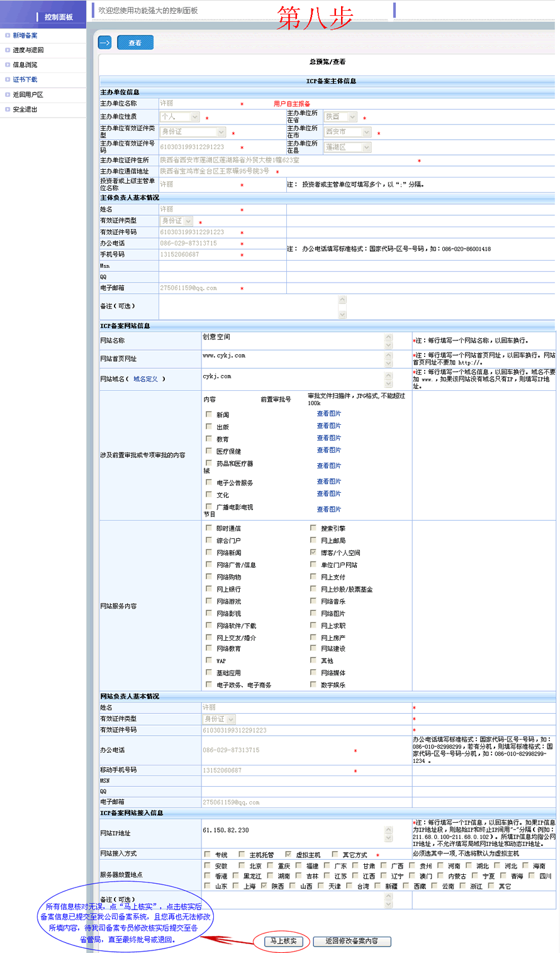Open the 证书下载 sidebar item
Screen dimensions: 560x953
click(25, 80)
